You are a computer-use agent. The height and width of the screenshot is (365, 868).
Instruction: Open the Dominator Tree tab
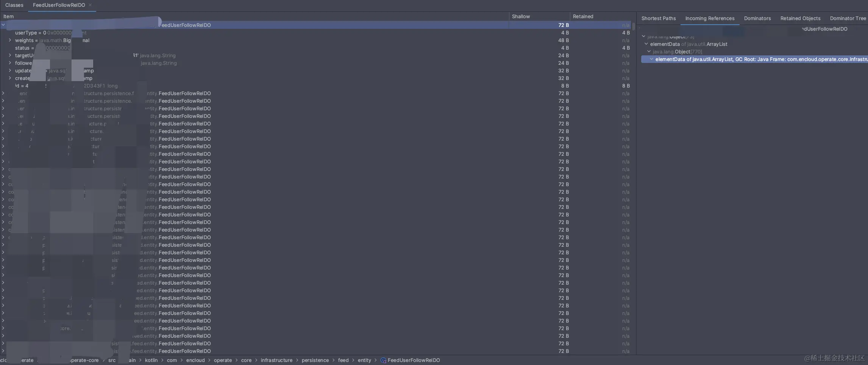pos(848,18)
